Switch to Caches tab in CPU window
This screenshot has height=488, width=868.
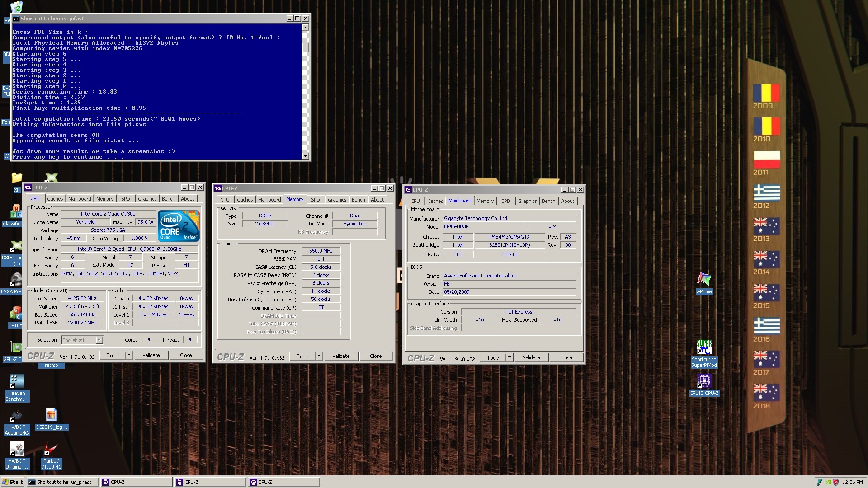point(55,199)
